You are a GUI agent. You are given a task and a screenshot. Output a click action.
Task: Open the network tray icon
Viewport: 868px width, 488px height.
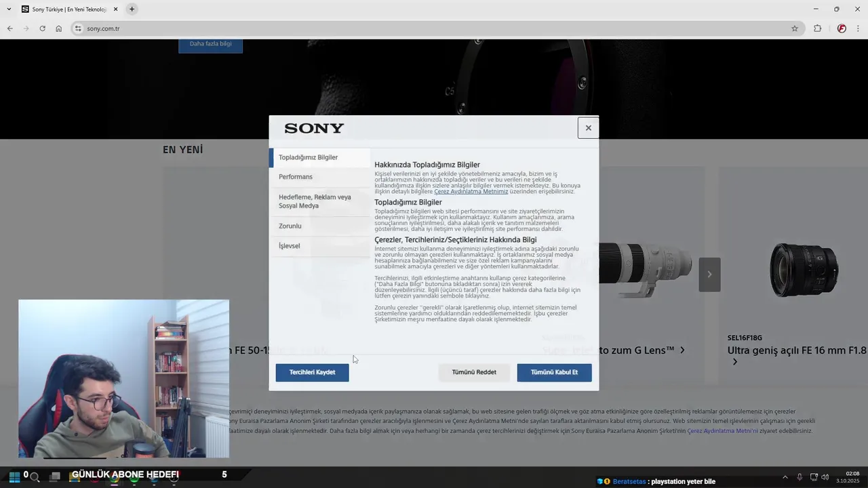[814, 477]
